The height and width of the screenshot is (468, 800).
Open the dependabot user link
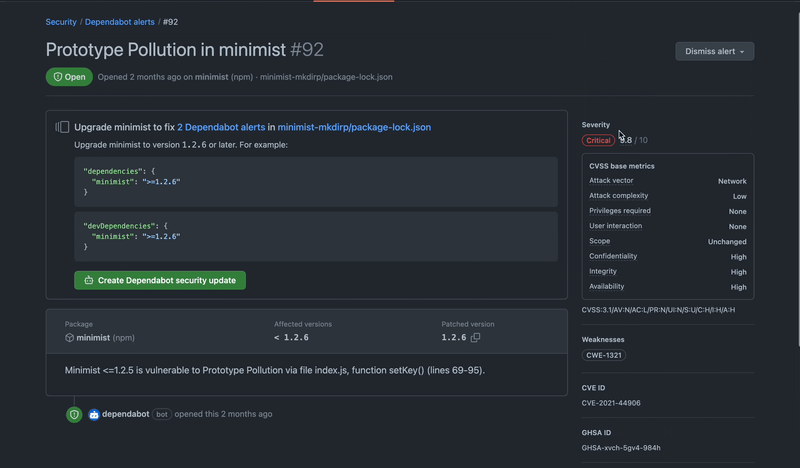pyautogui.click(x=126, y=414)
